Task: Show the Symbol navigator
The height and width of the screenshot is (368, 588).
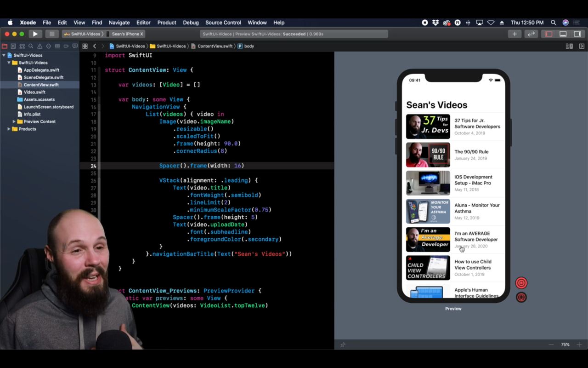Action: tap(22, 46)
